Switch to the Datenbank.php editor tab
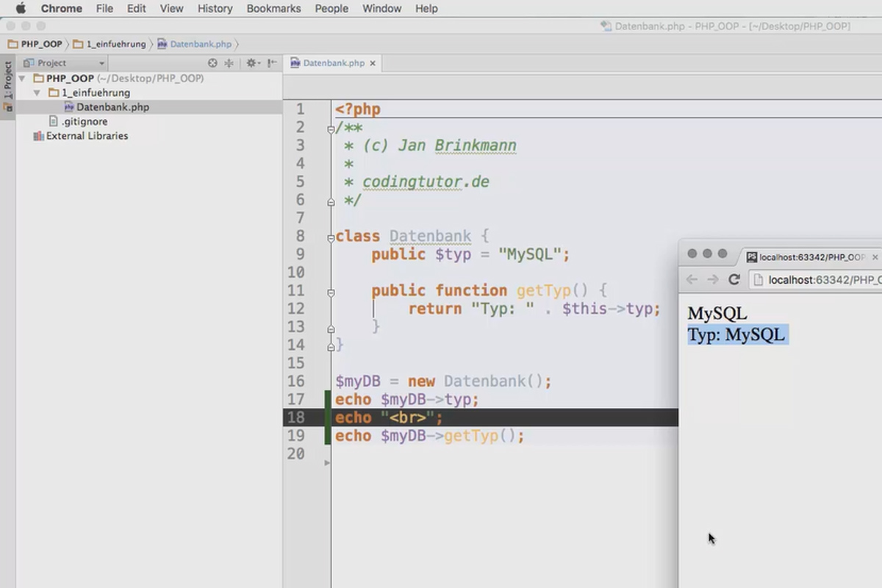Viewport: 882px width, 588px height. [333, 63]
